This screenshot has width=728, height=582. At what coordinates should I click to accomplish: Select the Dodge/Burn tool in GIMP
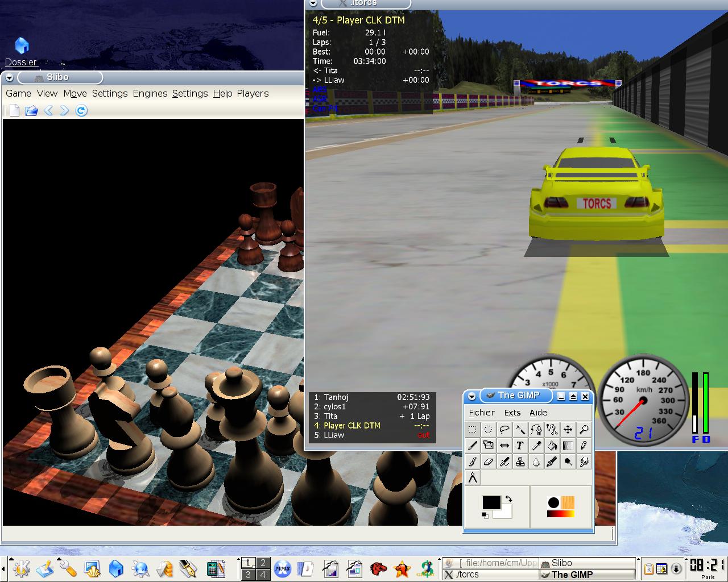568,462
